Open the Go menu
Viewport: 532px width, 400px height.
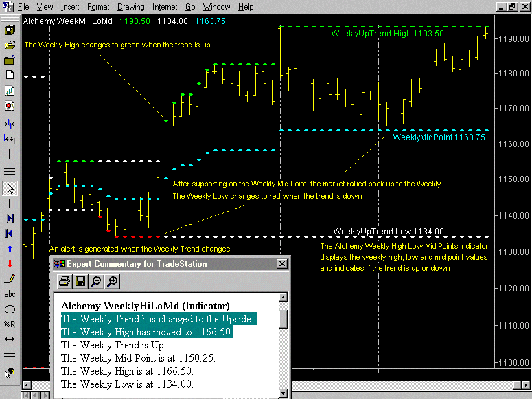click(190, 7)
